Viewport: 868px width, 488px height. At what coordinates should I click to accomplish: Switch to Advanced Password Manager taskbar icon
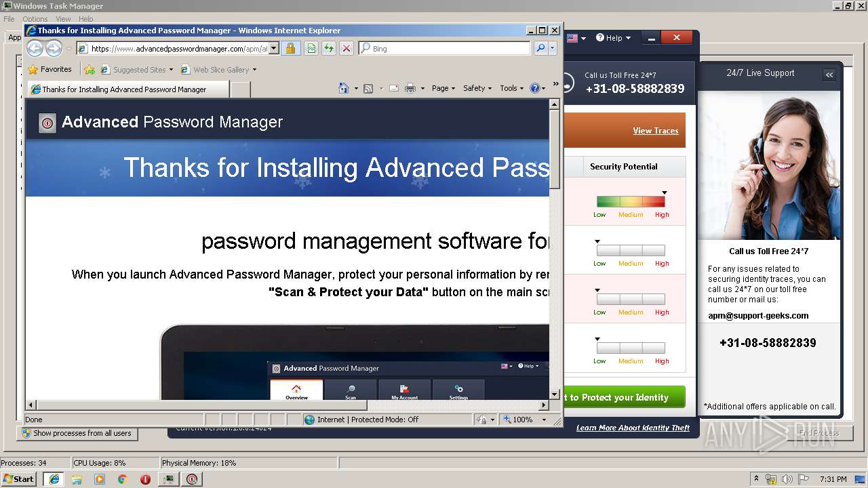[x=193, y=479]
